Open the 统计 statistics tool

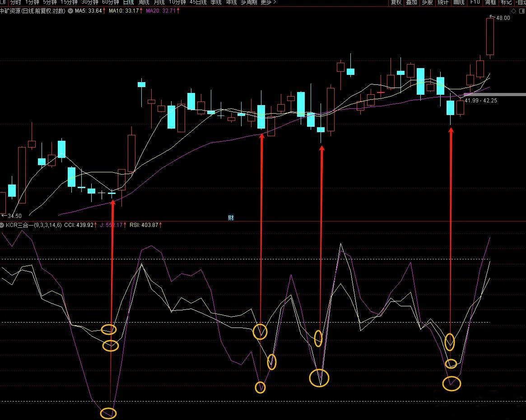pos(443,2)
